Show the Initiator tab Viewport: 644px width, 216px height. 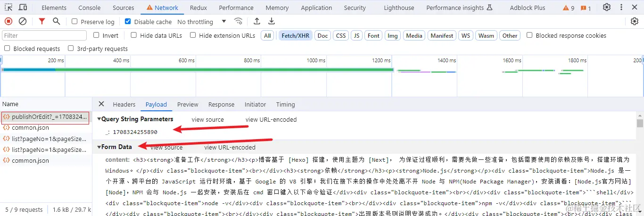[255, 105]
